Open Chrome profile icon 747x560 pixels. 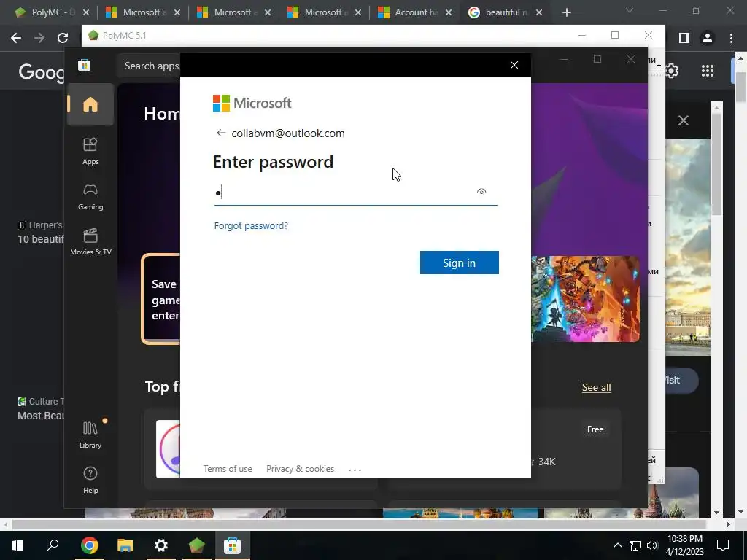point(708,38)
